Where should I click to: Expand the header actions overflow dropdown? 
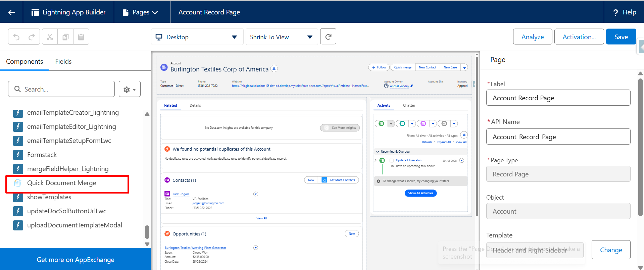pos(464,67)
